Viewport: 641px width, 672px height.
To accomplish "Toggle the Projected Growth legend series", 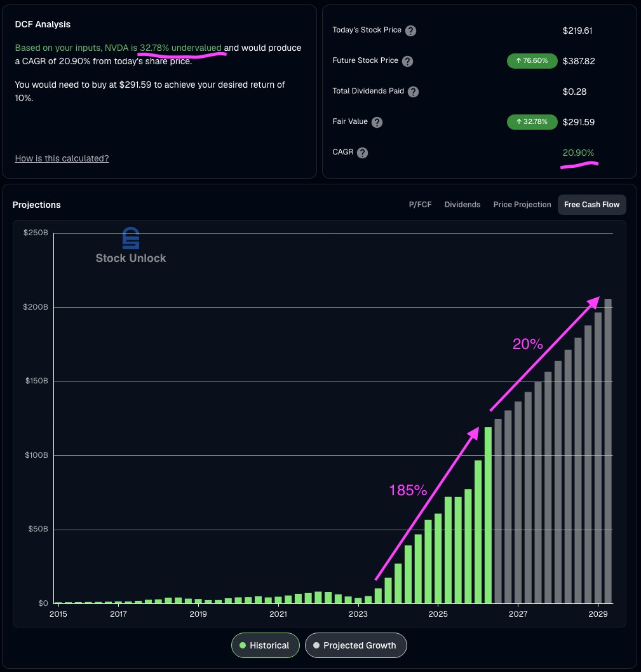I will point(356,645).
